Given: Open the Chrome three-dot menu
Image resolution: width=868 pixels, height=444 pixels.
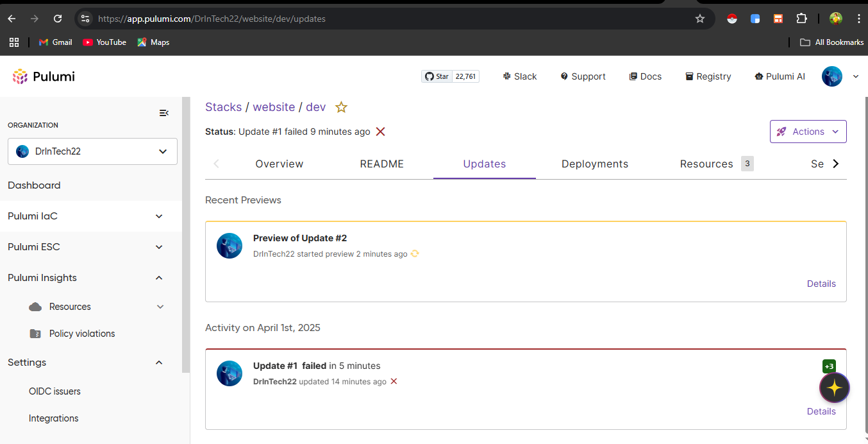Looking at the screenshot, I should pos(858,19).
